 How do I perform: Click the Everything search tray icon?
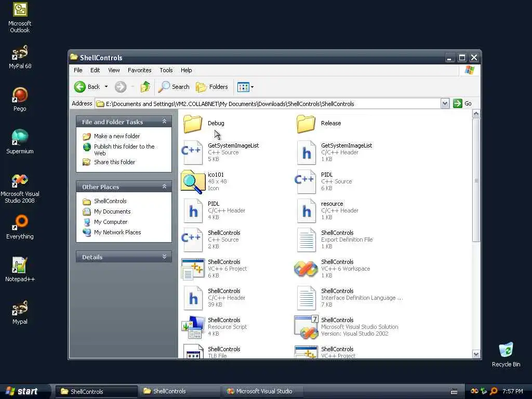click(494, 391)
